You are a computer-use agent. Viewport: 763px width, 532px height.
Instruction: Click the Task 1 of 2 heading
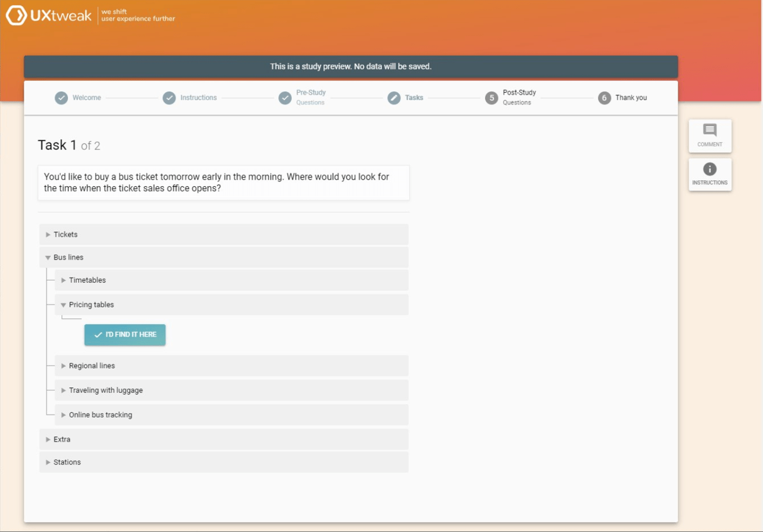tap(69, 145)
